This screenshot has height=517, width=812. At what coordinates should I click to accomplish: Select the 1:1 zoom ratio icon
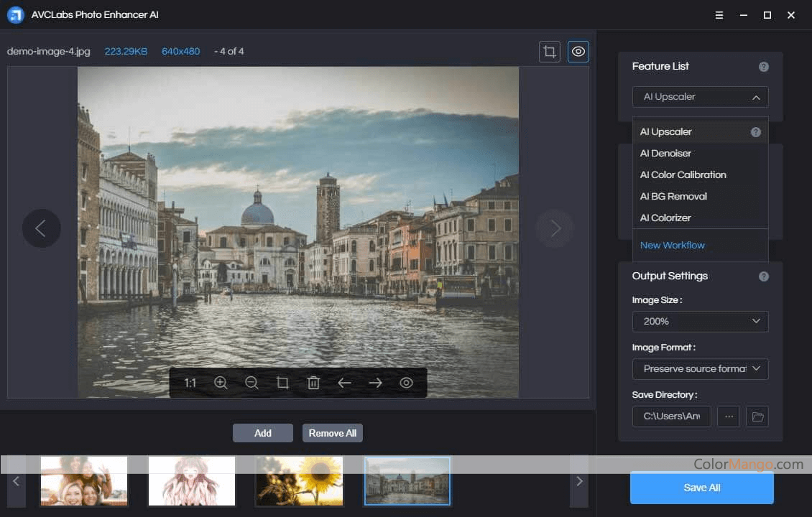(x=190, y=383)
